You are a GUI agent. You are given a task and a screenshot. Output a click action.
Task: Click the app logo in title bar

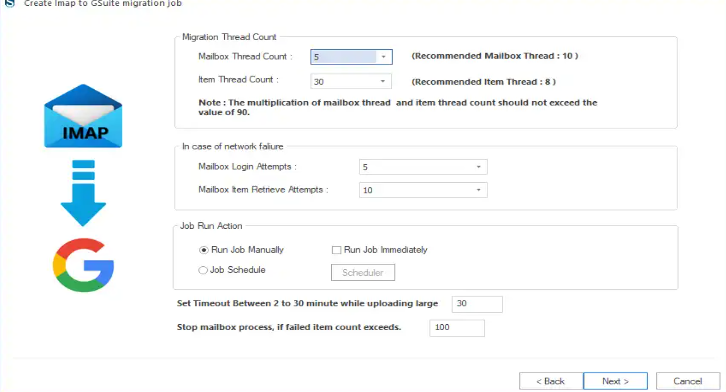pyautogui.click(x=9, y=3)
